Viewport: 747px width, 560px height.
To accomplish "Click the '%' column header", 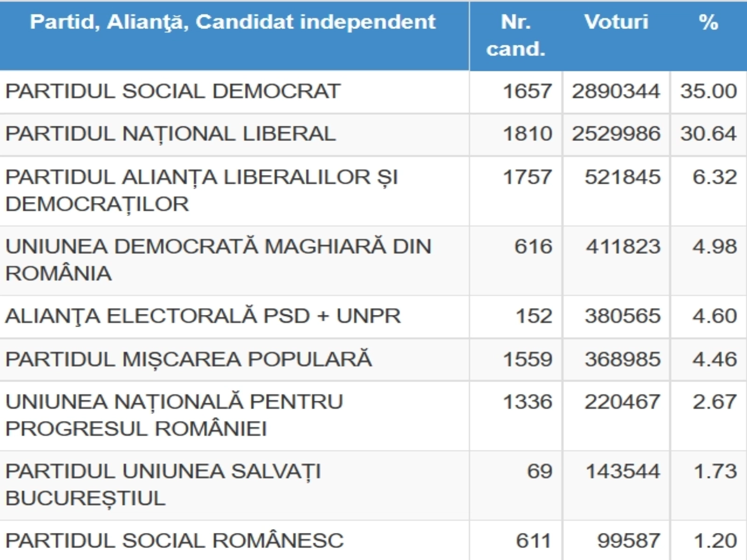I will point(708,22).
